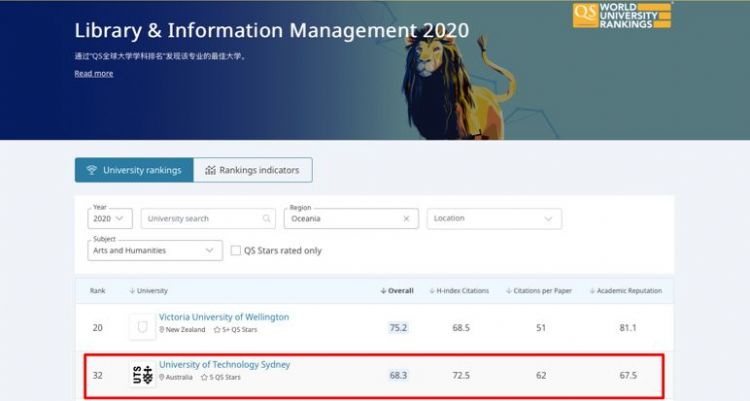Sort by Academic Reputation column
Viewport: 750px width, 401px height.
click(626, 290)
